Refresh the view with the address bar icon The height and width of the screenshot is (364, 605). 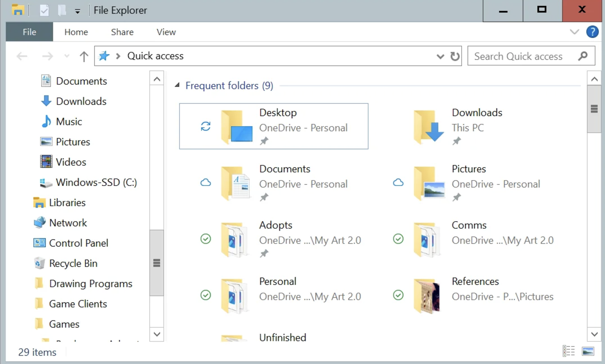tap(455, 56)
